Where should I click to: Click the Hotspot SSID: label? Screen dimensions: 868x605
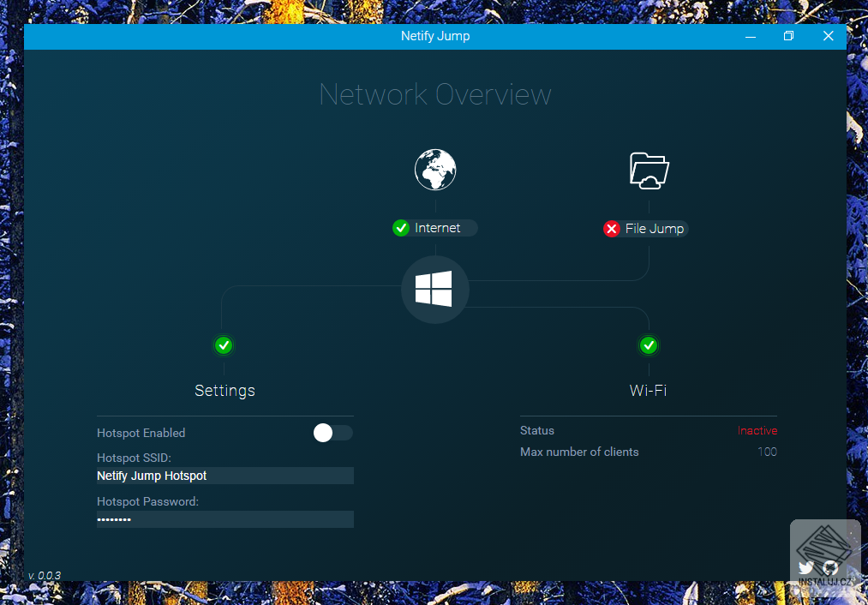click(x=134, y=458)
